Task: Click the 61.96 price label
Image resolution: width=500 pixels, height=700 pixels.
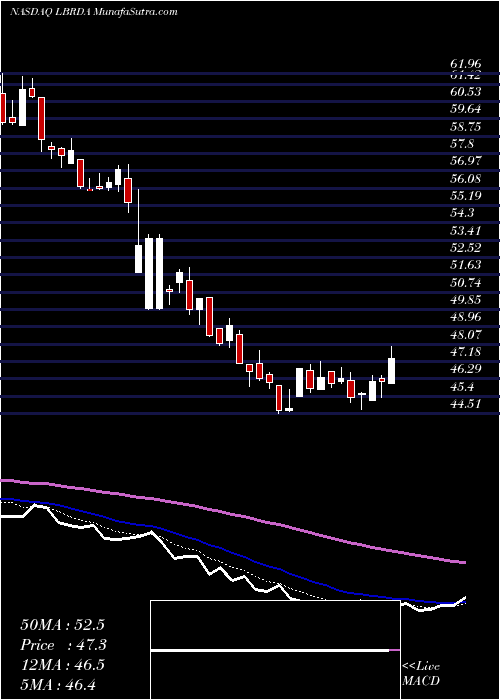Action: [466, 66]
